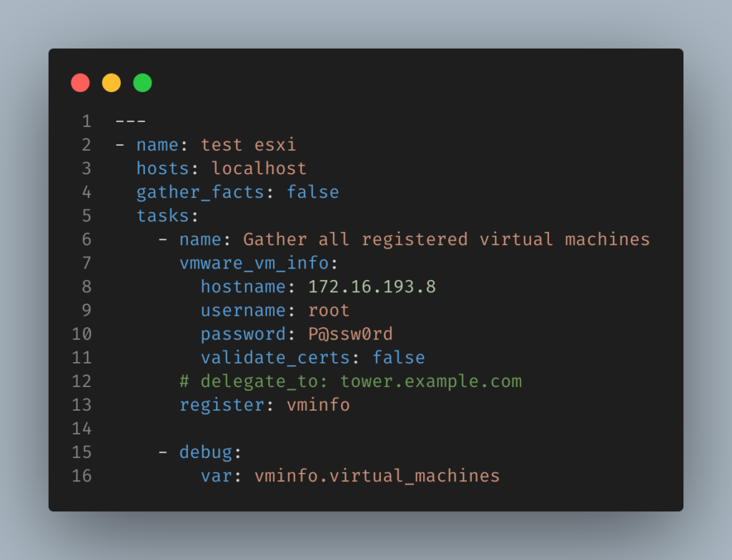Click the play name 'test esxi'
Screen dimensions: 732x560
tap(248, 145)
